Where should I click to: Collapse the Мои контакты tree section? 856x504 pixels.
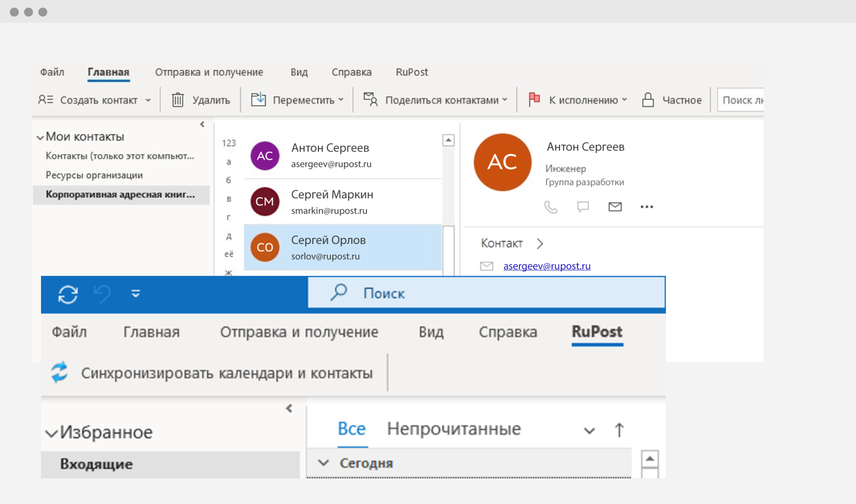click(x=40, y=137)
